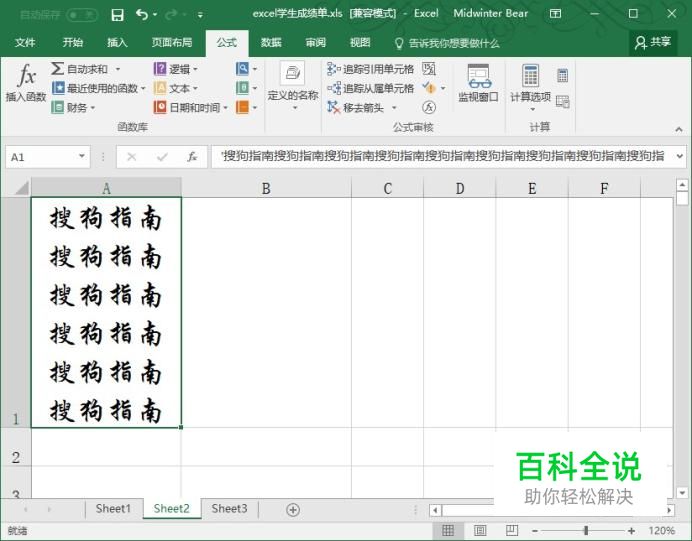Open the File (文件) tab
The height and width of the screenshot is (541, 692).
click(x=25, y=42)
